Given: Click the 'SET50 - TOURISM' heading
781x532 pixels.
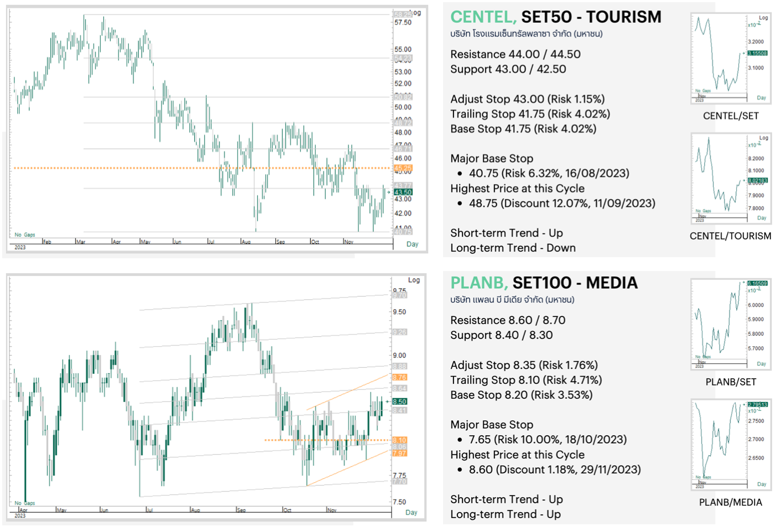Looking at the screenshot, I should tap(591, 17).
